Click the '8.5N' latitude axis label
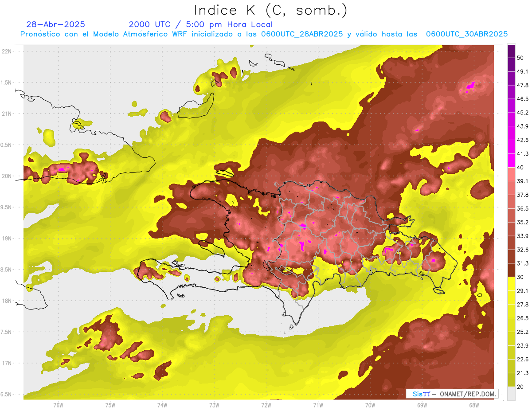Image resolution: width=532 pixels, height=411 pixels. [x=7, y=270]
